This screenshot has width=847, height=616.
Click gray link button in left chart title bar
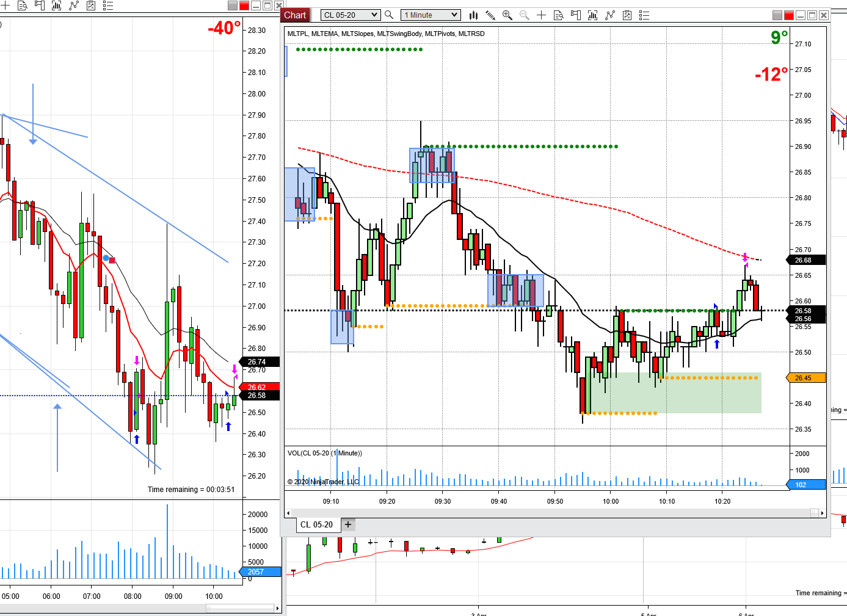233,5
